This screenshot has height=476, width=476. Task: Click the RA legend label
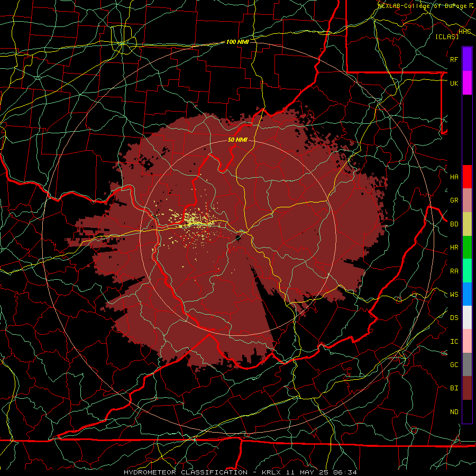tap(454, 271)
